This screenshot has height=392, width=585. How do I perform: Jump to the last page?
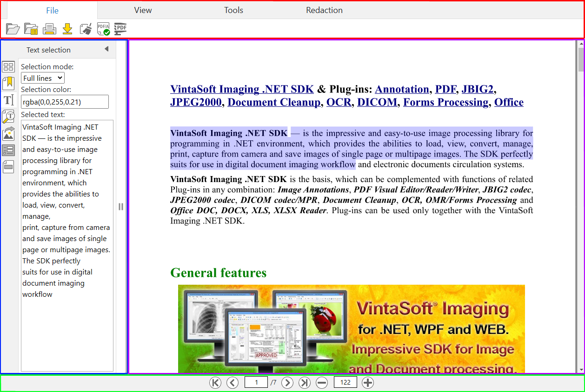tap(305, 383)
